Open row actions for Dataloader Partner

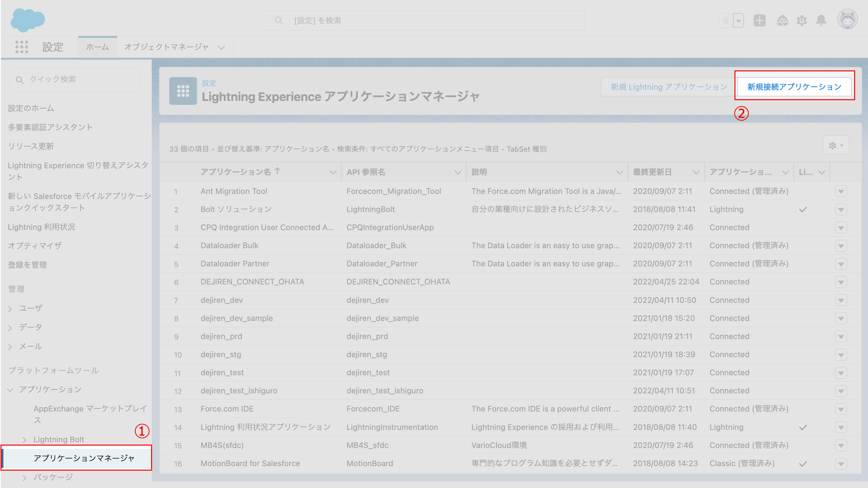(841, 264)
